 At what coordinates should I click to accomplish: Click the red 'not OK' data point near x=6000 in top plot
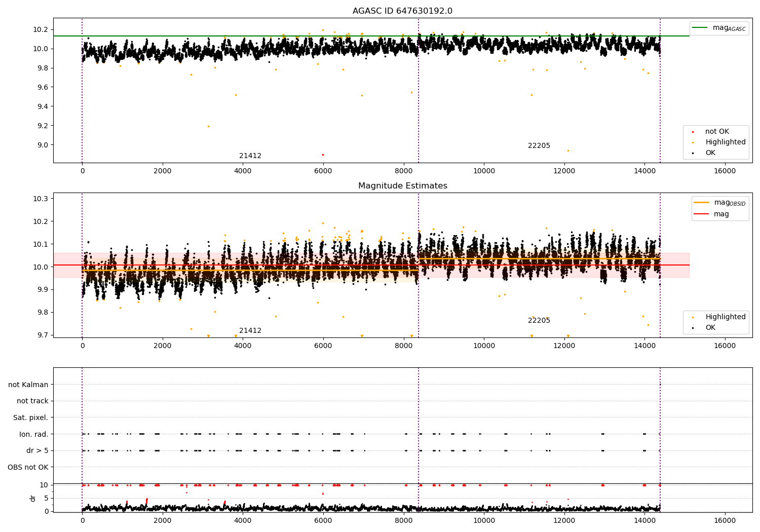323,155
